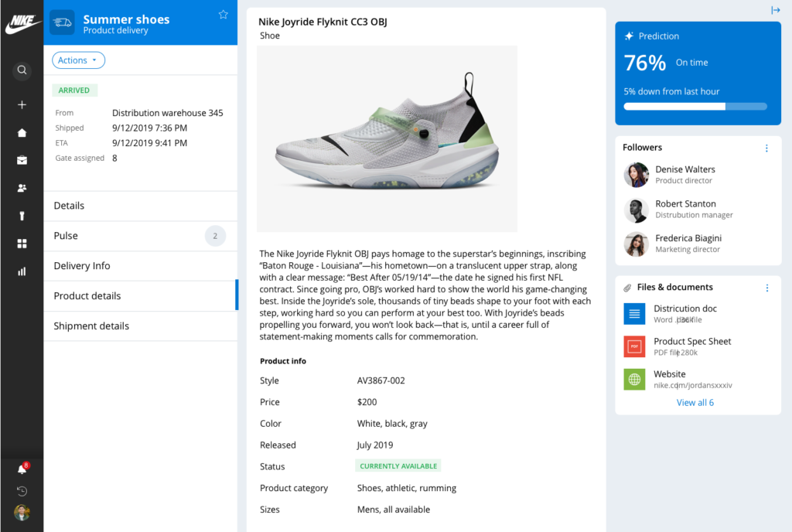
Task: Click the shipped time 9/12/2019 7:36 PM
Action: click(x=149, y=128)
